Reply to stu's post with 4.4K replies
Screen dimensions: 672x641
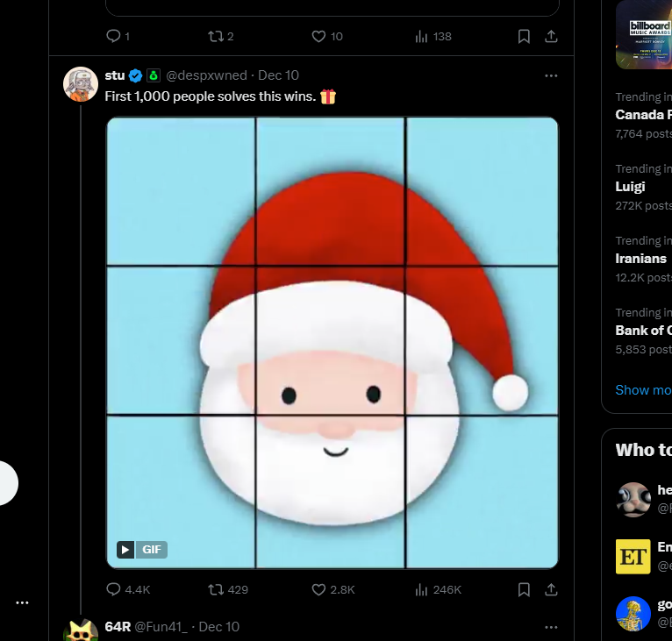(128, 589)
